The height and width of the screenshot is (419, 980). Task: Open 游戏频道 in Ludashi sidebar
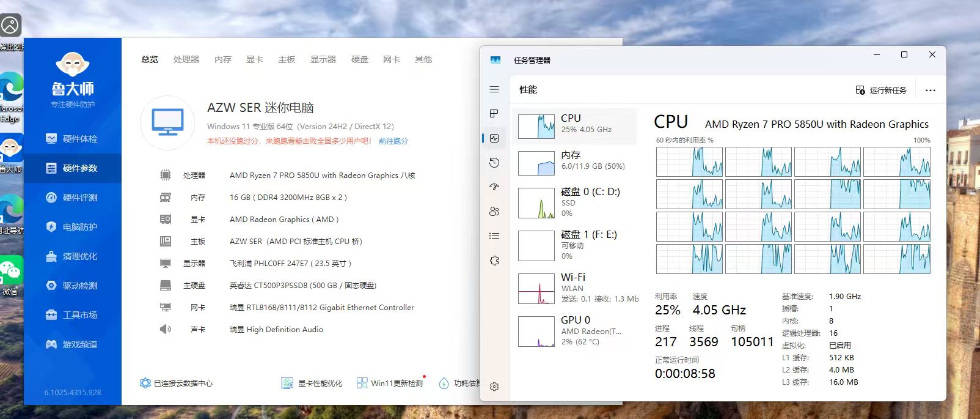(x=73, y=344)
